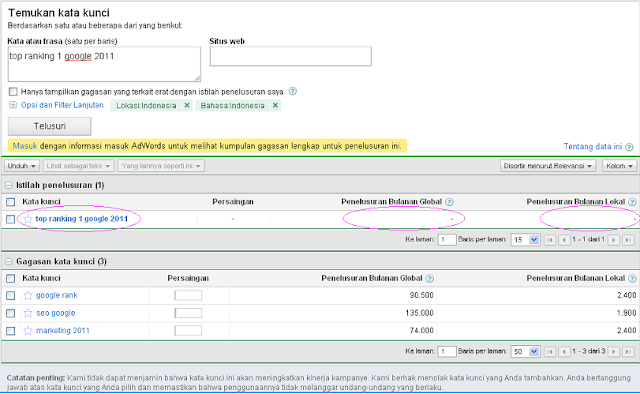Tick 'Hanya tampilkan gagasan yang terkait erat' checkbox

(x=13, y=91)
